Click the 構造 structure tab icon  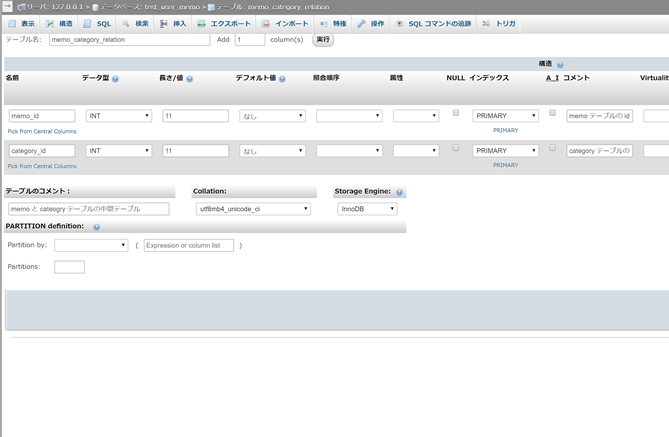click(50, 24)
